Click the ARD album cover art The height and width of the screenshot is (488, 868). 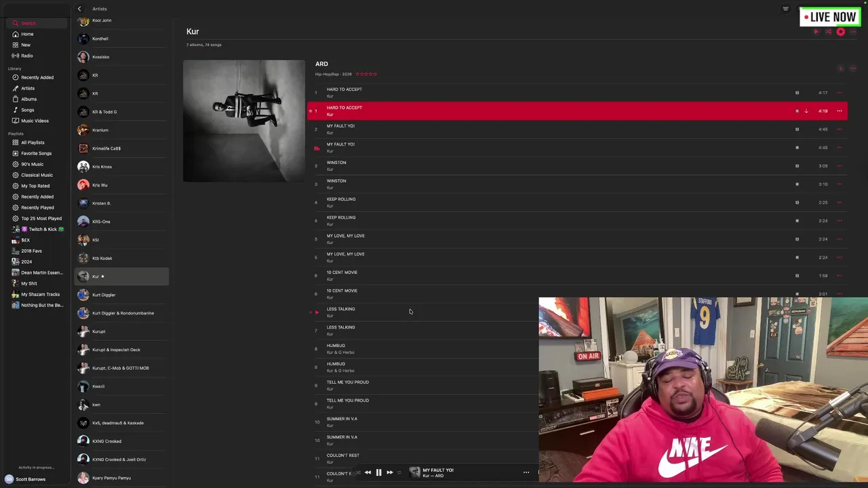[244, 121]
